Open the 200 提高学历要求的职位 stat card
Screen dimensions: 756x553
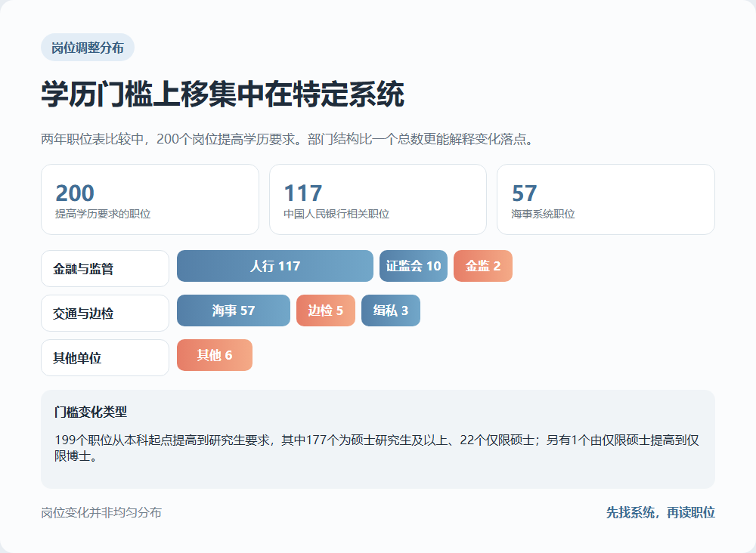[x=150, y=199]
